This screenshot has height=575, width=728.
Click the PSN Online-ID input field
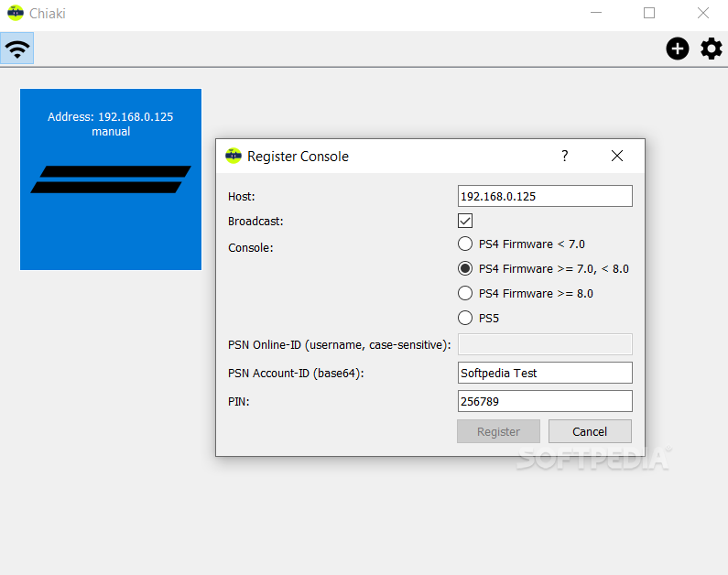coord(545,344)
